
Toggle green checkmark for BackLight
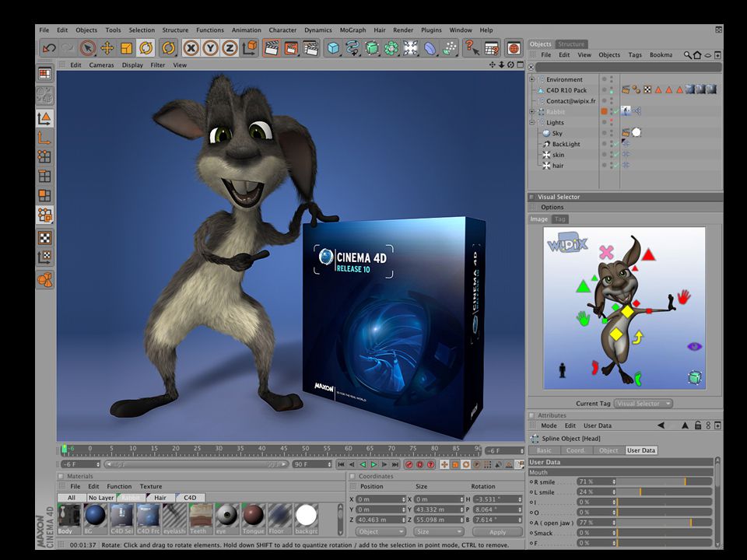[616, 145]
